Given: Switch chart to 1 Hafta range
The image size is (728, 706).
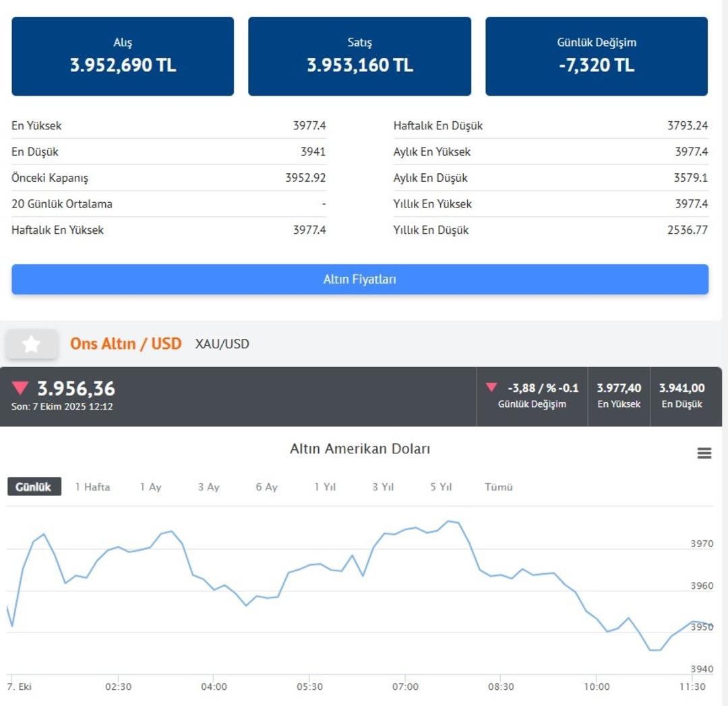Looking at the screenshot, I should coord(92,486).
